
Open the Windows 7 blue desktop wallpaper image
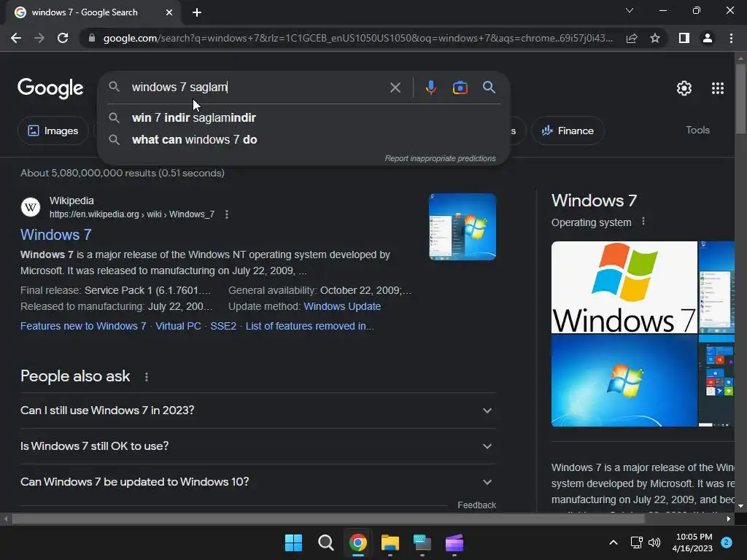[624, 381]
